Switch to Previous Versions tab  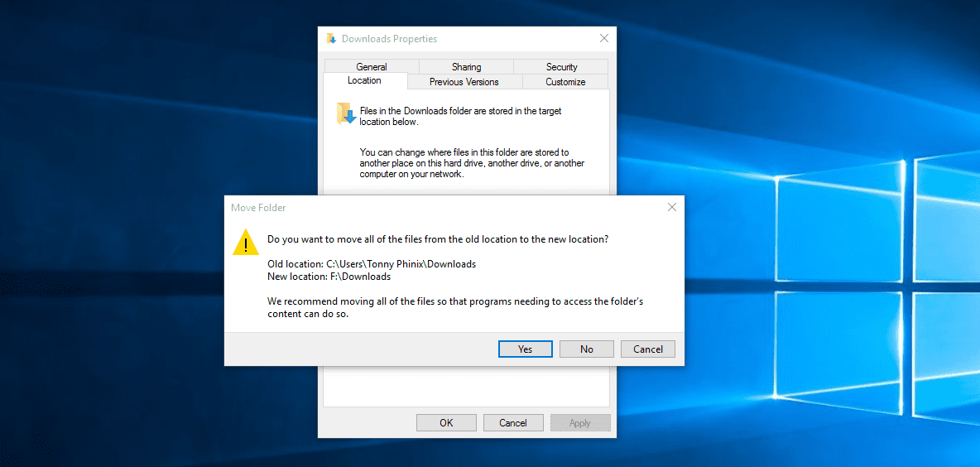[x=464, y=82]
